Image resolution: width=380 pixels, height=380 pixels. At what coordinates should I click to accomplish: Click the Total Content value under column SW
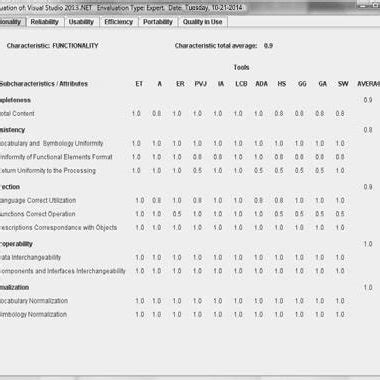click(340, 114)
